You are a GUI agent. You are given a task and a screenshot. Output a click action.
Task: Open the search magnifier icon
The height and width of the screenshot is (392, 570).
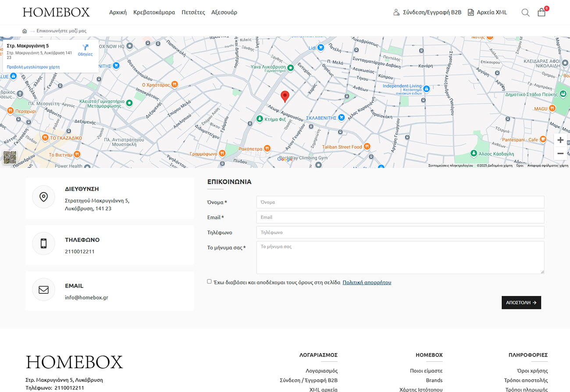click(525, 13)
